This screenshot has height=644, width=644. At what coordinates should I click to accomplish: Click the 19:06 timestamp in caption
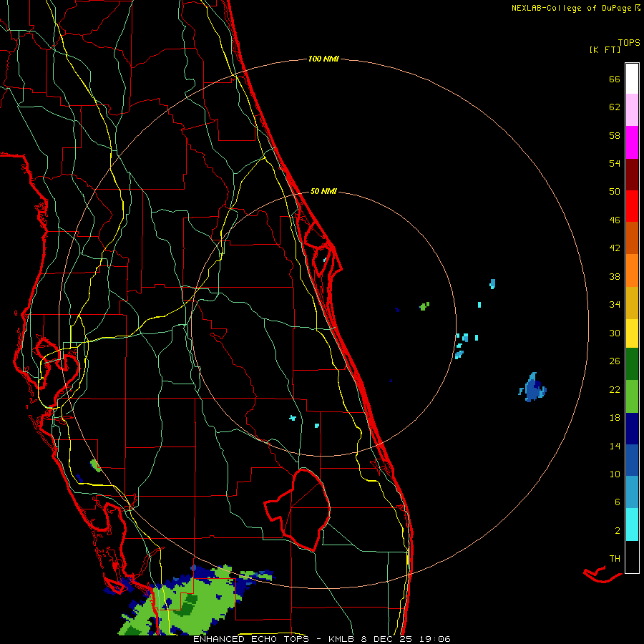(x=435, y=639)
